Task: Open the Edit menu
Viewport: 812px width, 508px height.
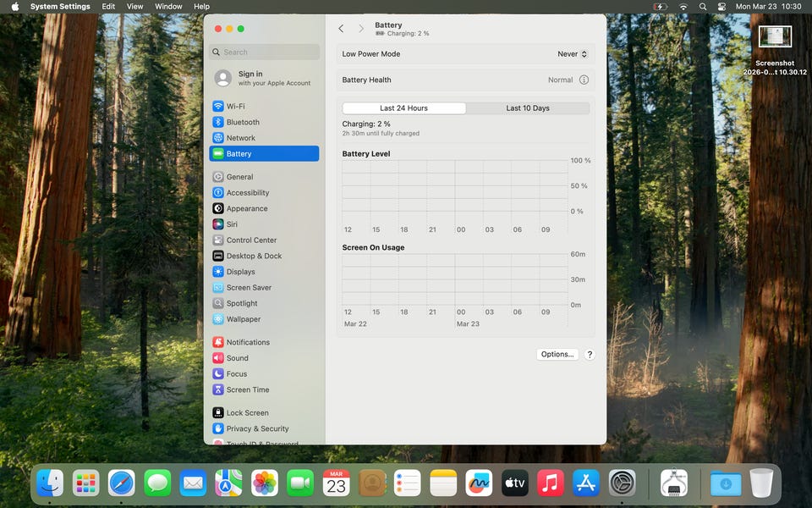Action: 108,7
